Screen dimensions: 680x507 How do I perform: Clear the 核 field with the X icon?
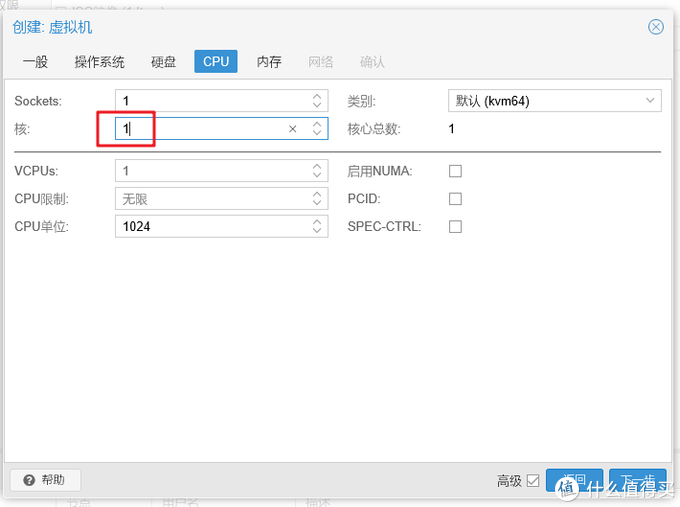tap(293, 129)
